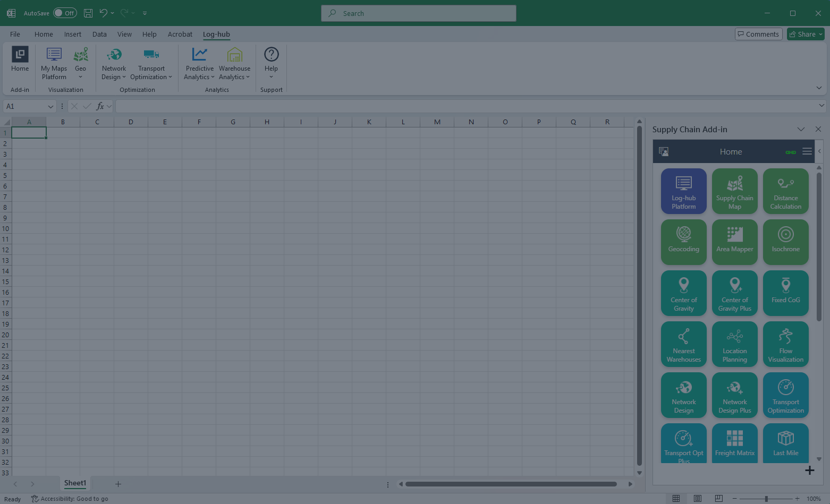Open the Geo visualization menu
This screenshot has width=830, height=504.
tap(81, 64)
